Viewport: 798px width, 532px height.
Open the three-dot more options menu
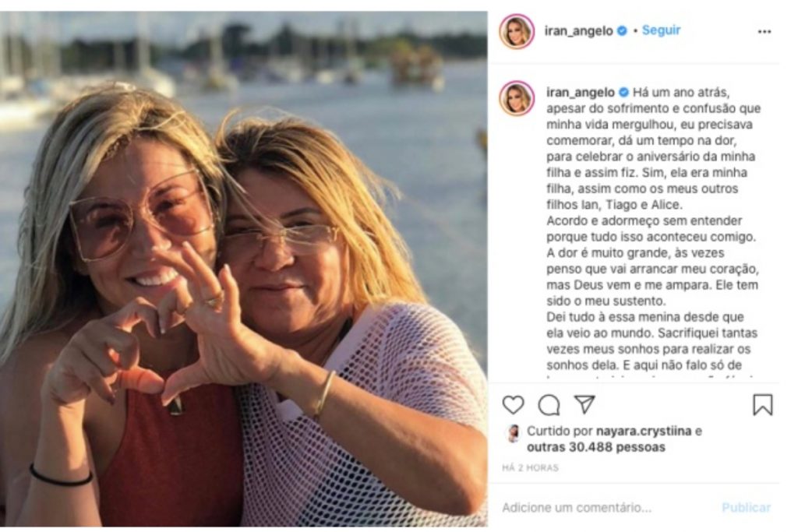tap(764, 32)
